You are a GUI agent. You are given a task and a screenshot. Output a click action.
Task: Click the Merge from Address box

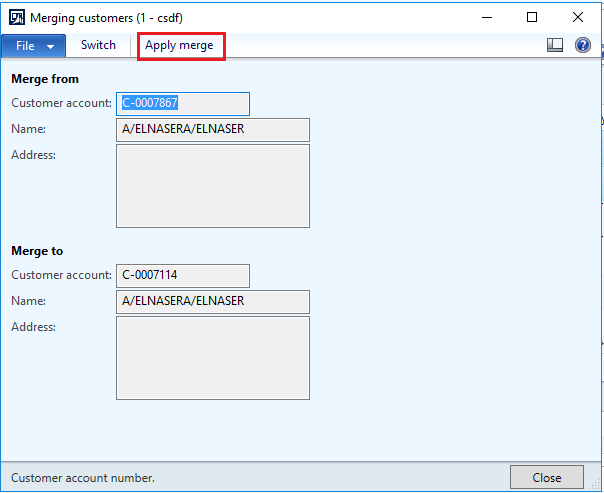pos(213,186)
